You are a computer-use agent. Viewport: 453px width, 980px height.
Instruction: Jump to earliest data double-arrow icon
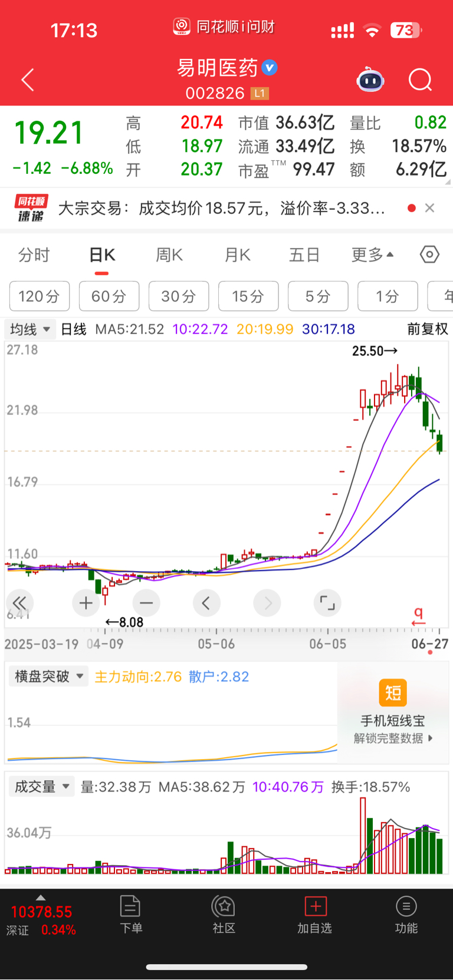20,603
